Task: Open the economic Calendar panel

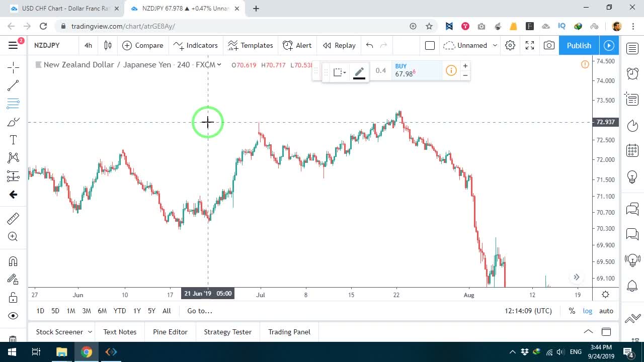Action: pyautogui.click(x=632, y=150)
